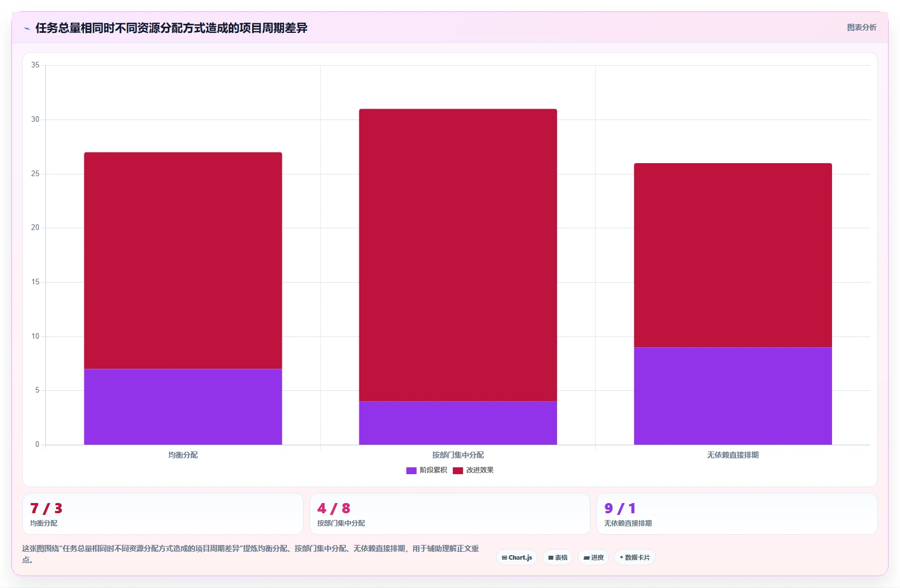900x588 pixels.
Task: Click the 均衡分配 x-axis label
Action: pos(183,455)
